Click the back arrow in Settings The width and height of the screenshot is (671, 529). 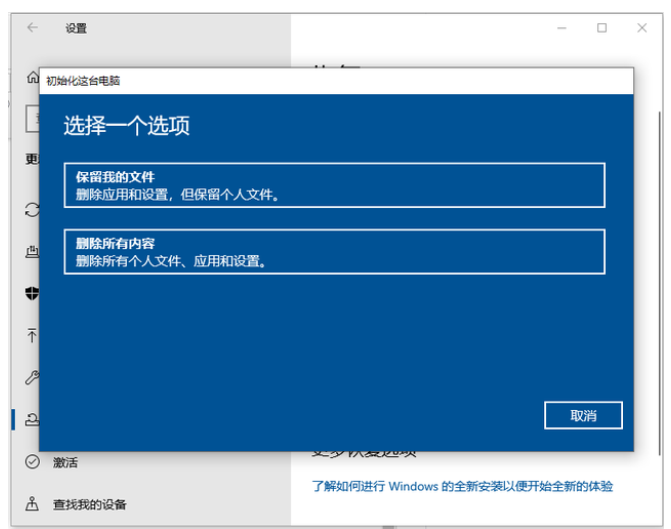[x=32, y=28]
